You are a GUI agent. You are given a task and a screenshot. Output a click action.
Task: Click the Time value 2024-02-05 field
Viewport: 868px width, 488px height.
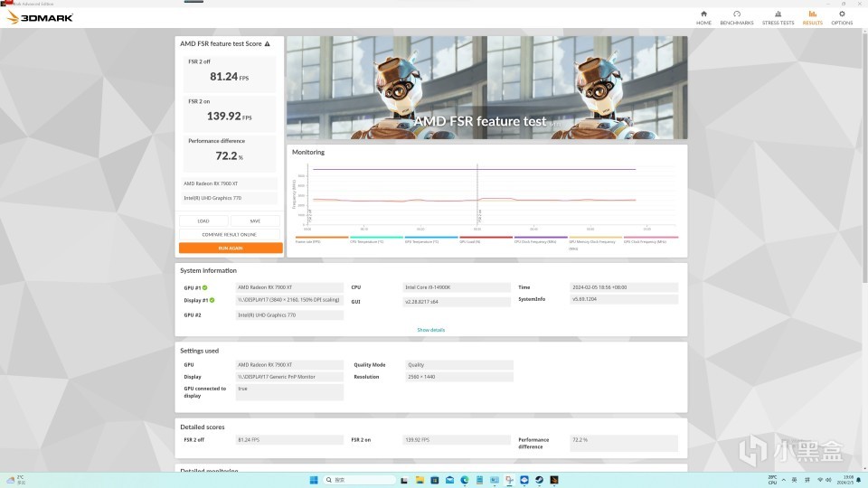(624, 287)
